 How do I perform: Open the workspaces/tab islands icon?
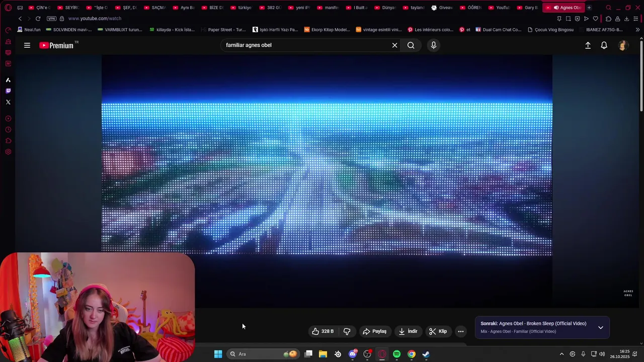coord(20,8)
